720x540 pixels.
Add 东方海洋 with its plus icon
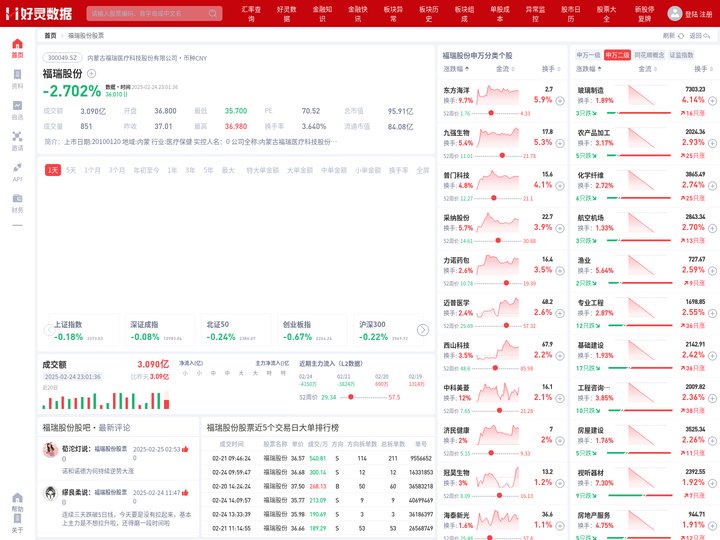tap(560, 101)
